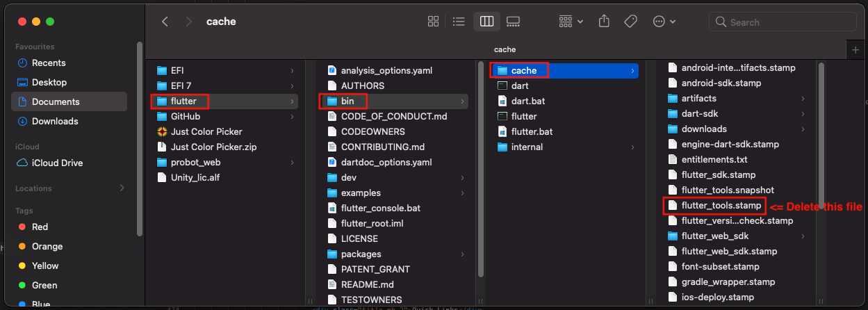Image resolution: width=868 pixels, height=310 pixels.
Task: Switch to icon grid view
Action: [x=434, y=22]
